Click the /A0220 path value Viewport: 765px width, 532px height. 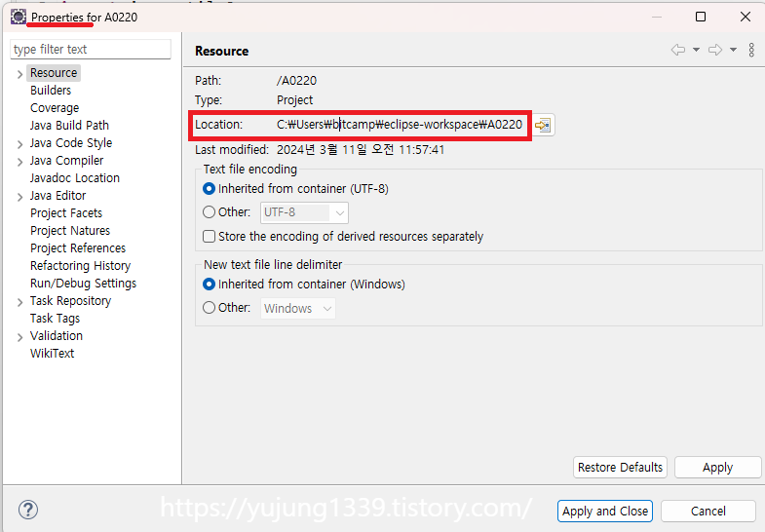click(x=296, y=81)
